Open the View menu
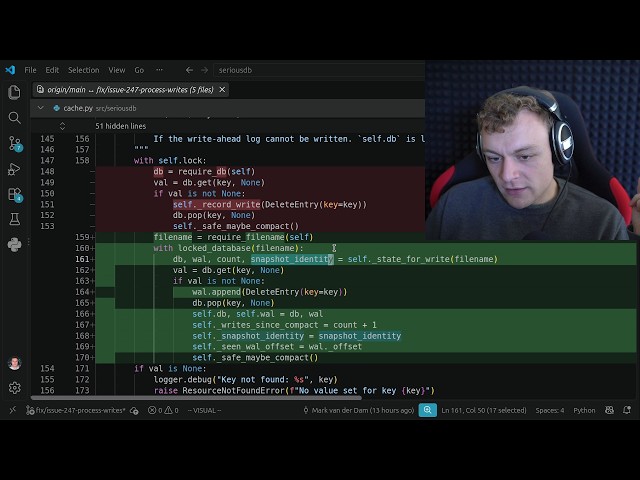This screenshot has width=640, height=480. 117,70
